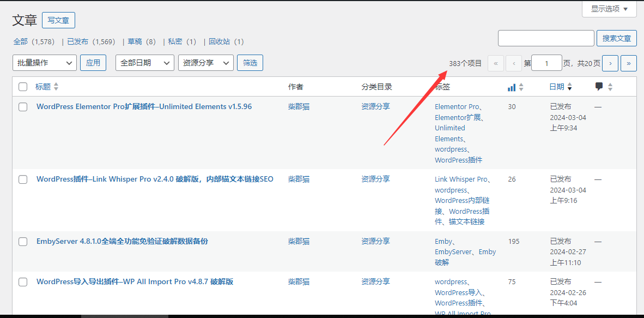The image size is (644, 318).
Task: Click the 写文章 add new post button
Action: [58, 20]
